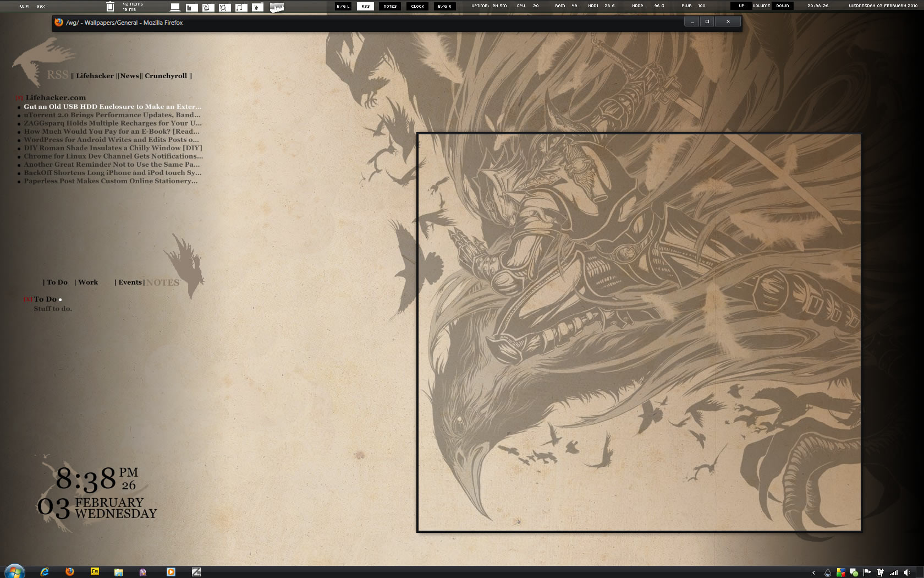The image size is (924, 578).
Task: Open Adobe Fireworks from the taskbar
Action: click(x=95, y=571)
